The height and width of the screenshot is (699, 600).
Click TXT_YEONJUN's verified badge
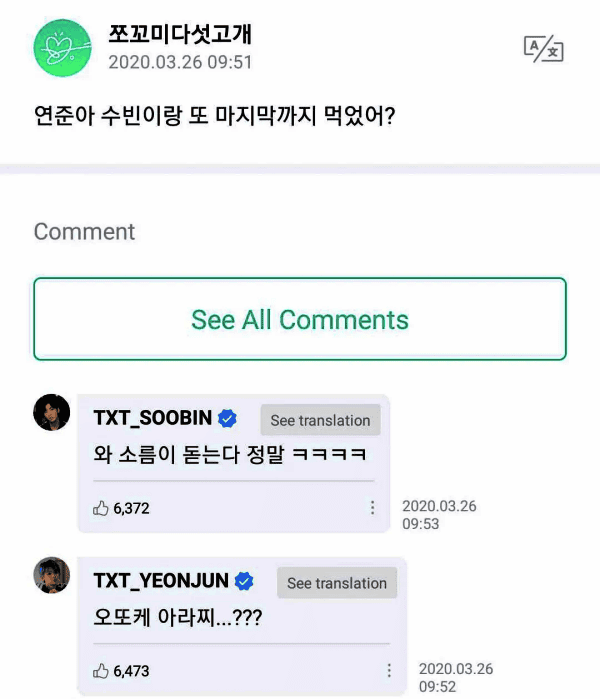point(244,582)
